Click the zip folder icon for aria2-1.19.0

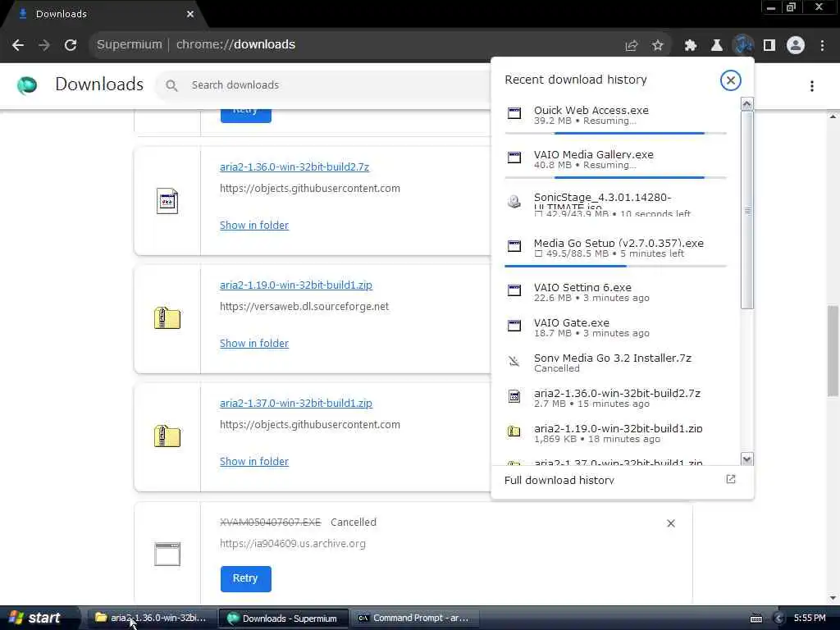(167, 318)
